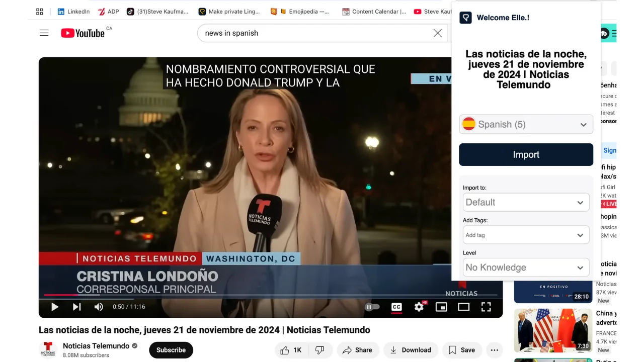Dislike the video thumbs down
This screenshot has height=362, width=644.
click(x=319, y=350)
